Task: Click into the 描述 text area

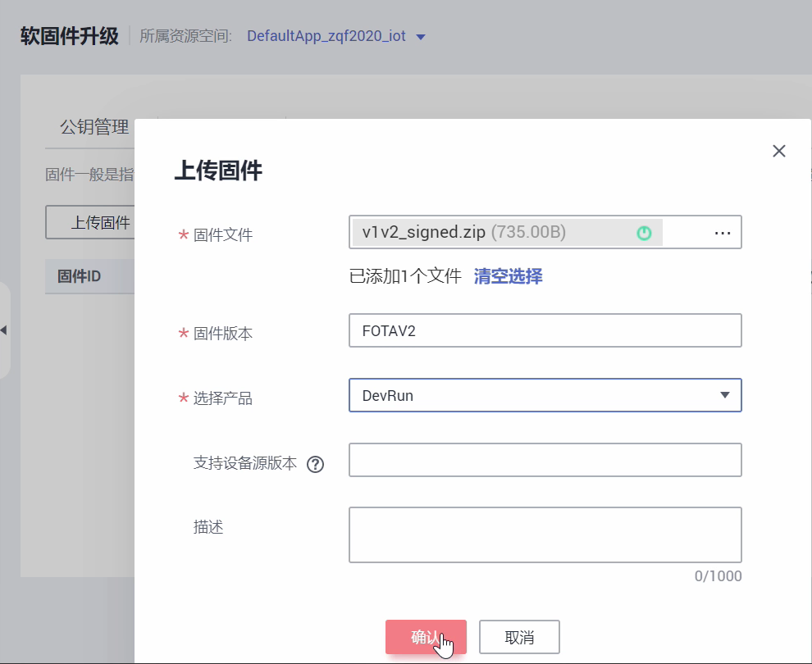Action: tap(545, 534)
